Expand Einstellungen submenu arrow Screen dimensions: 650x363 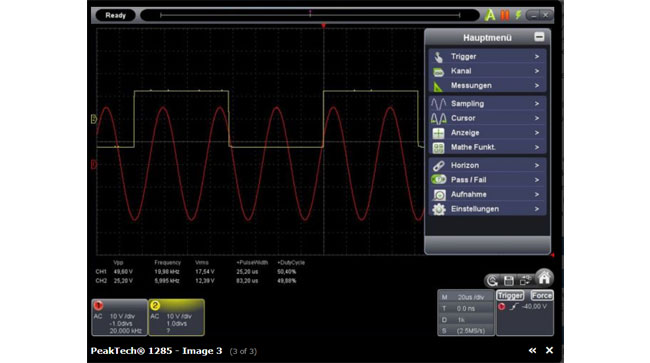tap(537, 209)
